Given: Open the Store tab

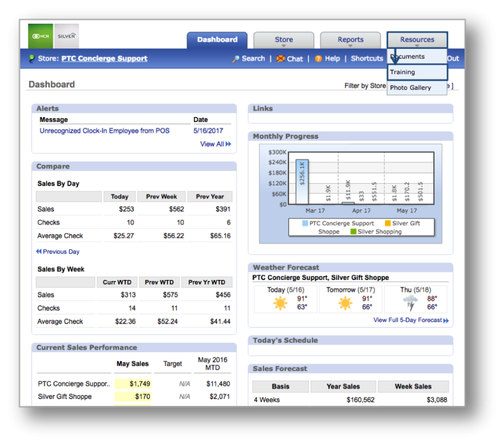Looking at the screenshot, I should point(284,40).
